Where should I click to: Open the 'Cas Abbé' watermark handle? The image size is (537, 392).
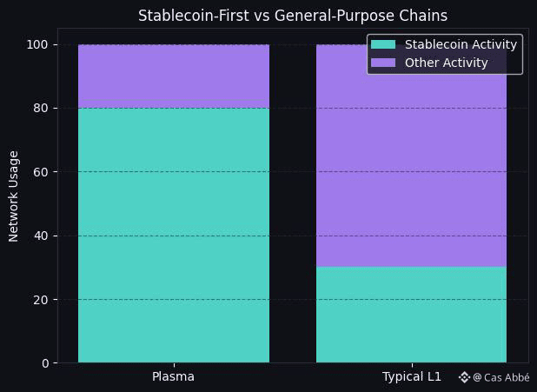point(506,378)
